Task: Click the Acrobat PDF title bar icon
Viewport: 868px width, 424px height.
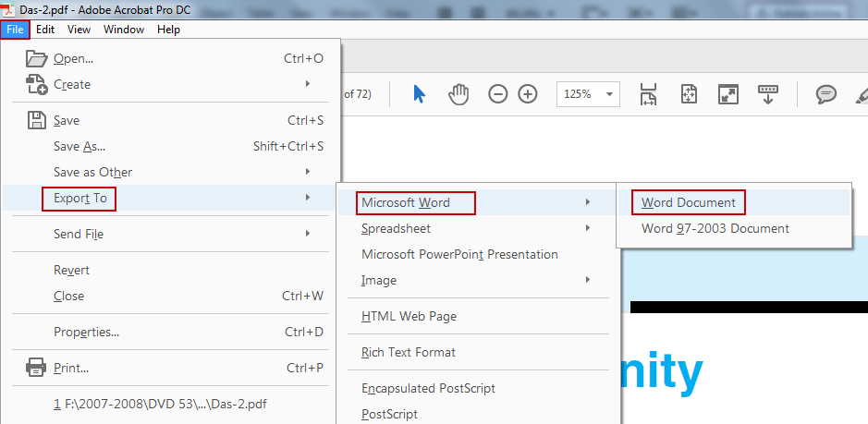Action: [x=8, y=9]
